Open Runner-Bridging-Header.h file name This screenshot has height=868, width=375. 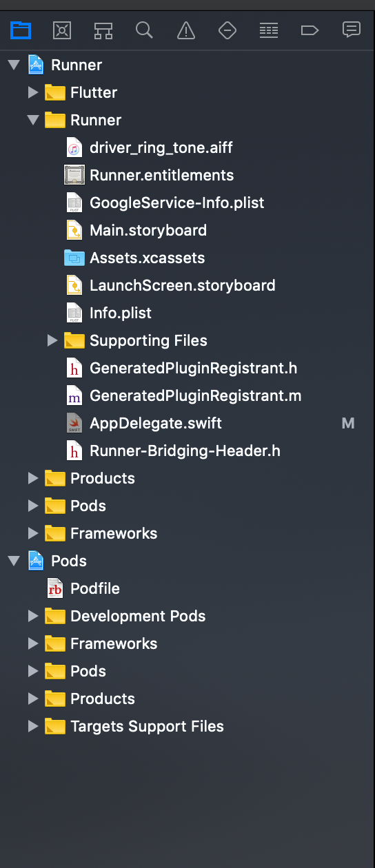pos(185,451)
